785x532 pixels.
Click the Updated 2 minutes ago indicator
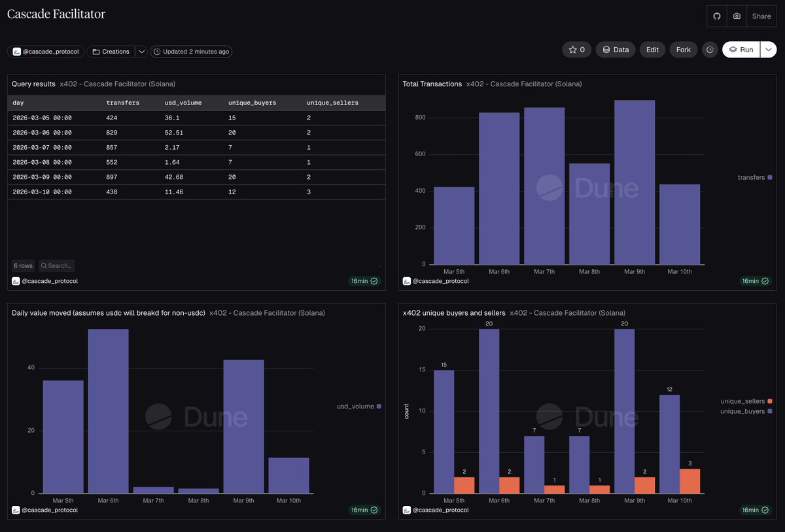191,52
